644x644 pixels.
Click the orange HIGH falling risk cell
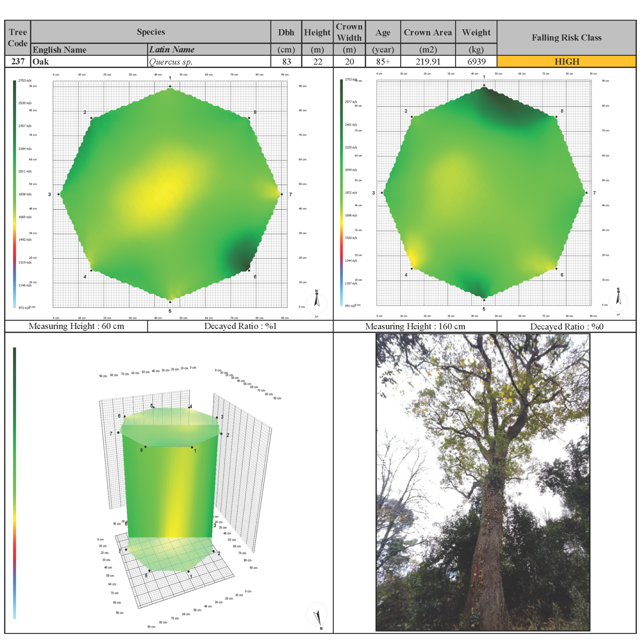pyautogui.click(x=566, y=62)
